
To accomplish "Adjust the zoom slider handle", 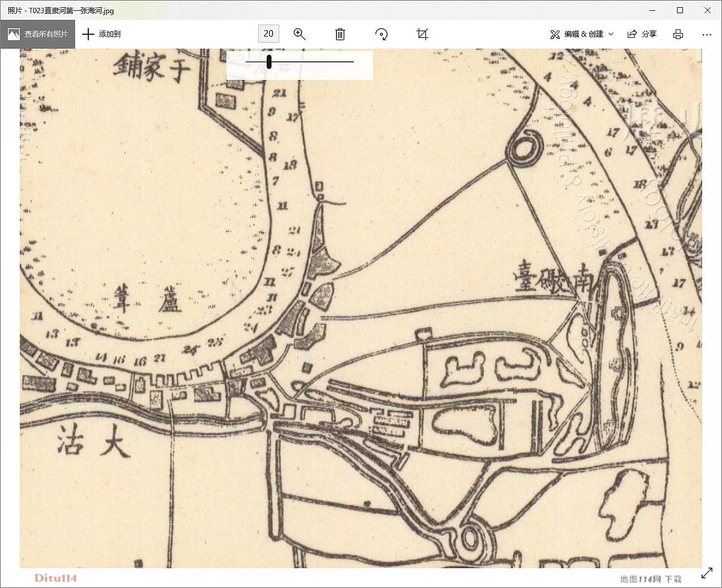I will coord(268,62).
